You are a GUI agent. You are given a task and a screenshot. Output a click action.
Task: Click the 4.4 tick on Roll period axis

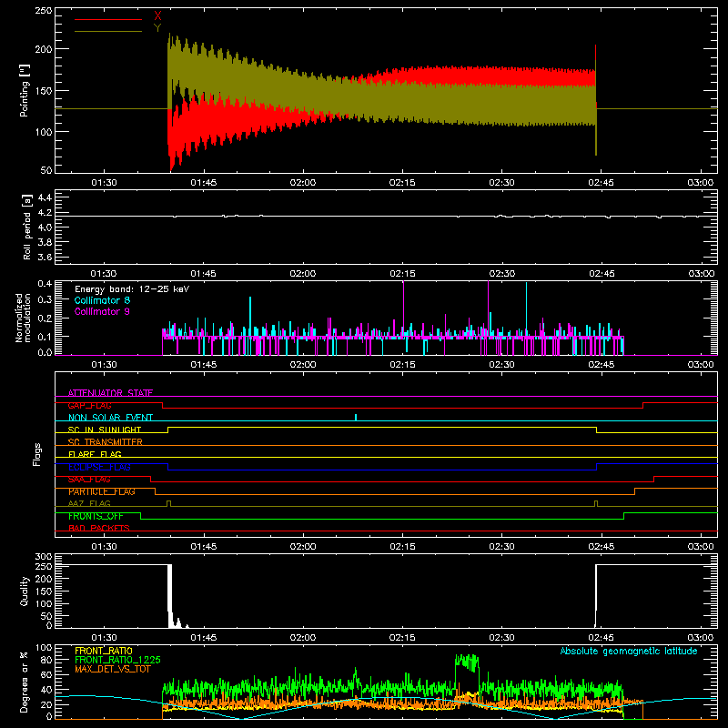click(x=45, y=197)
